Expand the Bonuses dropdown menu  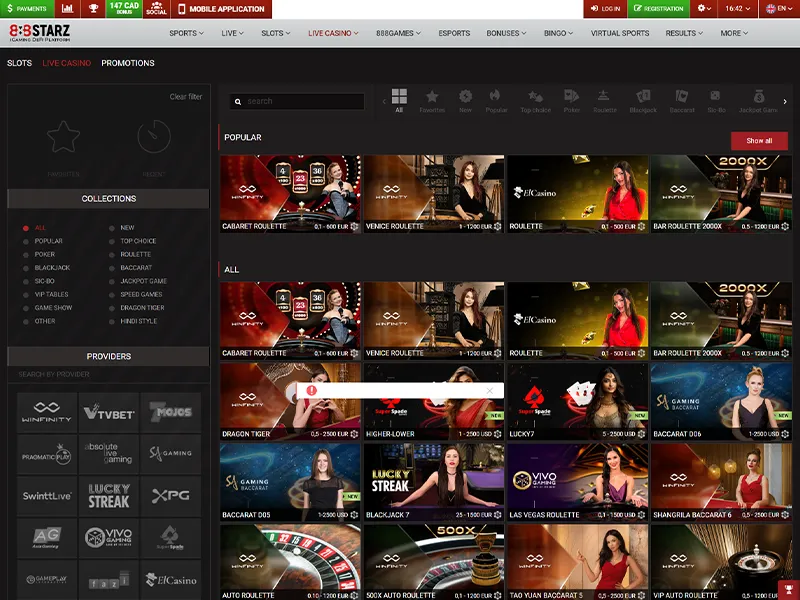506,33
